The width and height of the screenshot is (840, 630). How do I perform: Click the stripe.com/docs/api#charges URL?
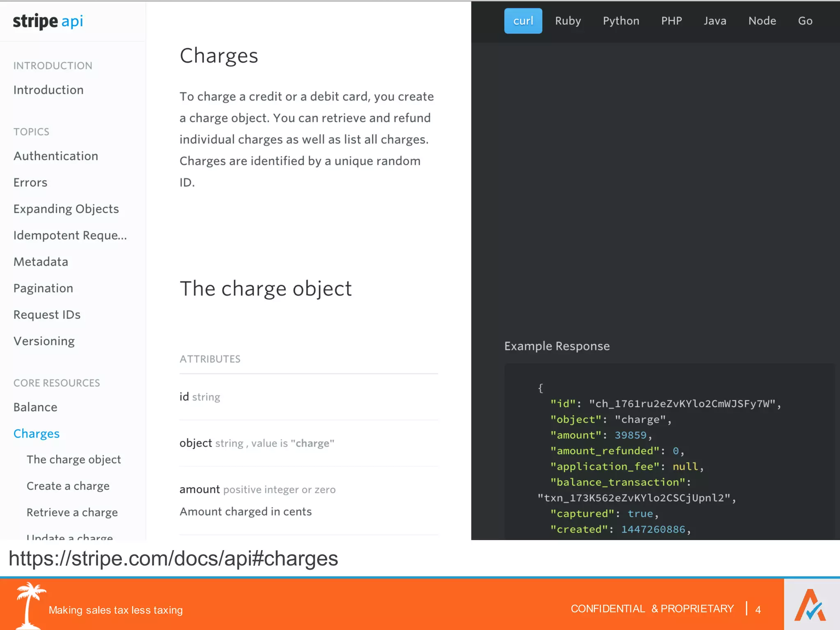pyautogui.click(x=173, y=559)
